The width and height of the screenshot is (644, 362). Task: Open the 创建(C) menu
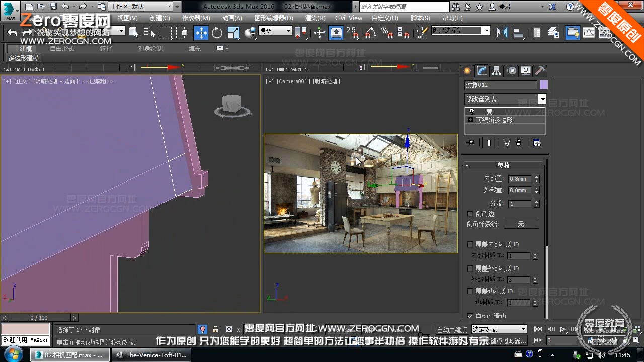(159, 18)
